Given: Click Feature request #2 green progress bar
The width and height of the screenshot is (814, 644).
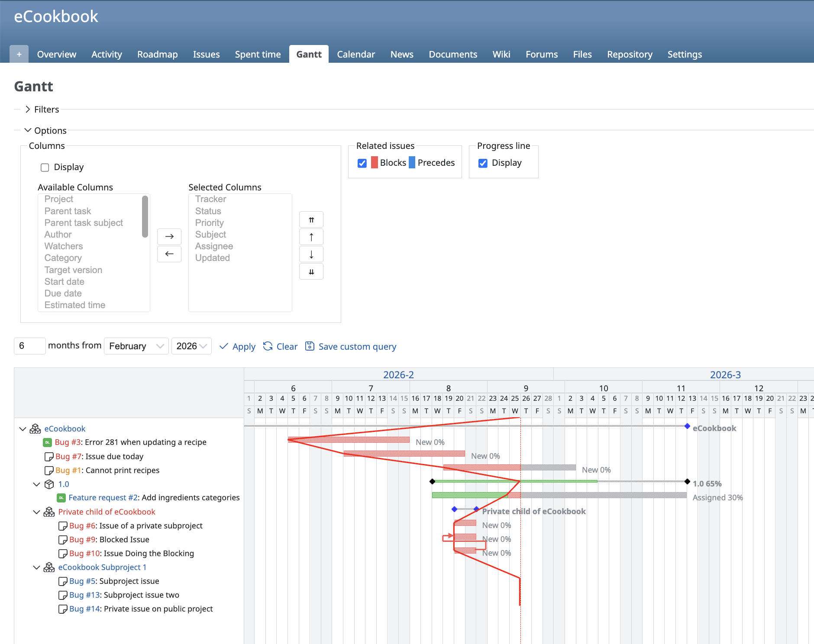Looking at the screenshot, I should [469, 495].
